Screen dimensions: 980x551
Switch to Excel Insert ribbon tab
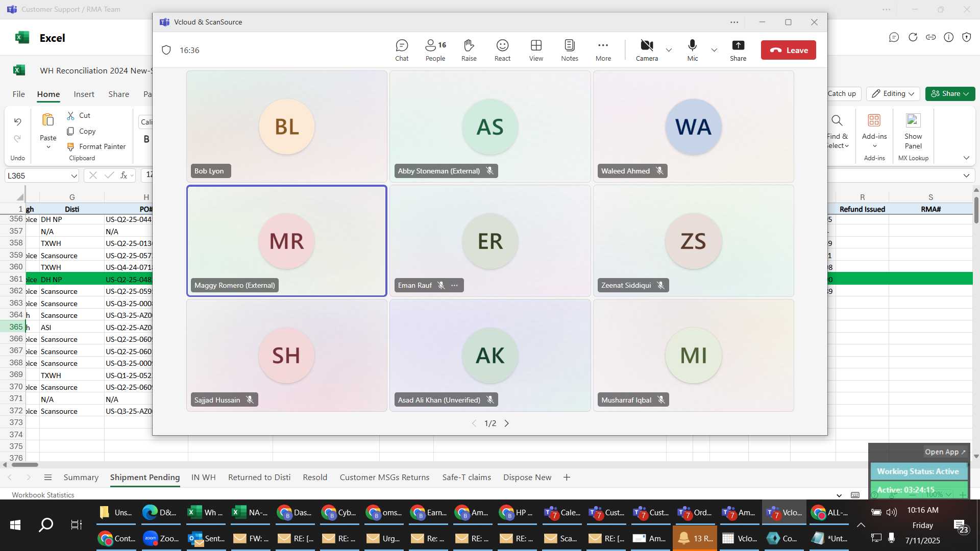pyautogui.click(x=84, y=94)
